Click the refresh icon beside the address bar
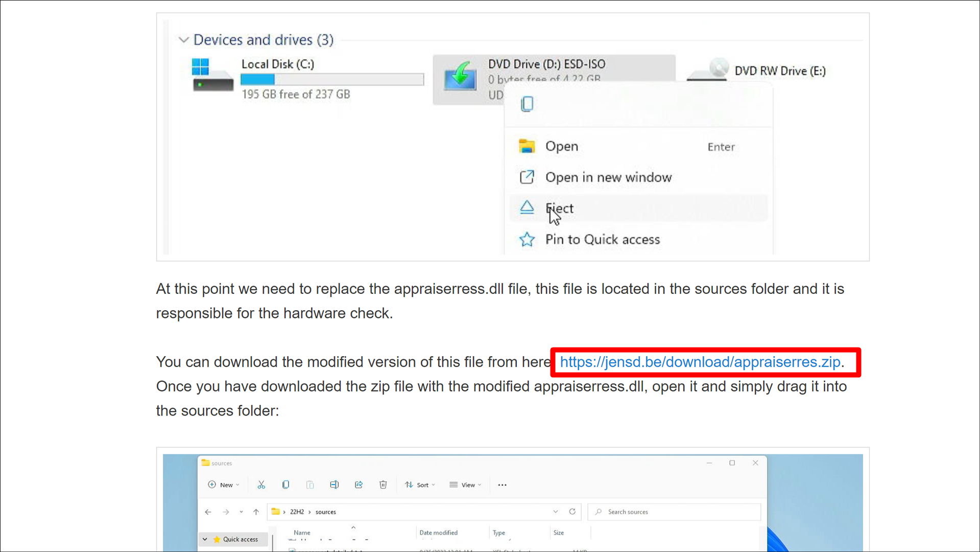 pyautogui.click(x=572, y=512)
